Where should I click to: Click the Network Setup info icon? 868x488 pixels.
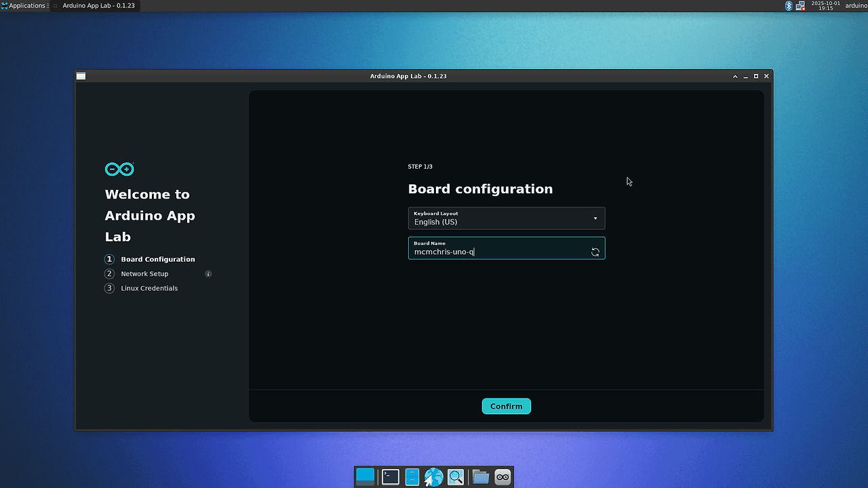click(208, 274)
